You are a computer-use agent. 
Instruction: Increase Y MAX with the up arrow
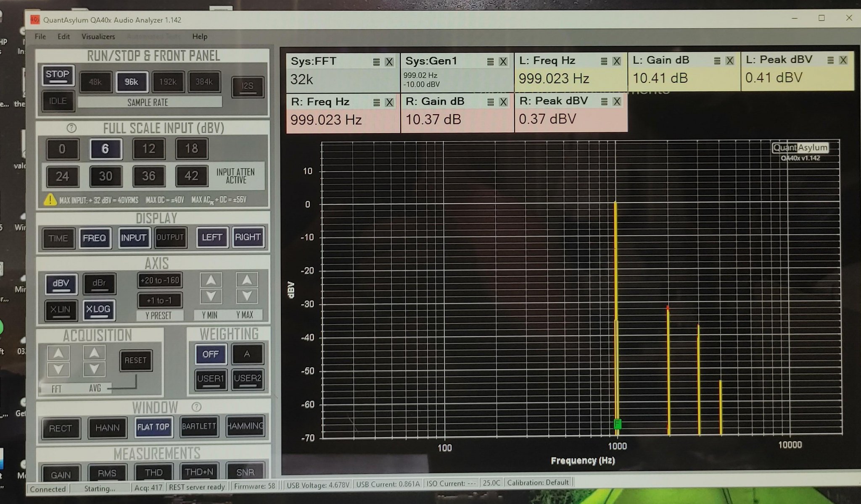(x=247, y=279)
